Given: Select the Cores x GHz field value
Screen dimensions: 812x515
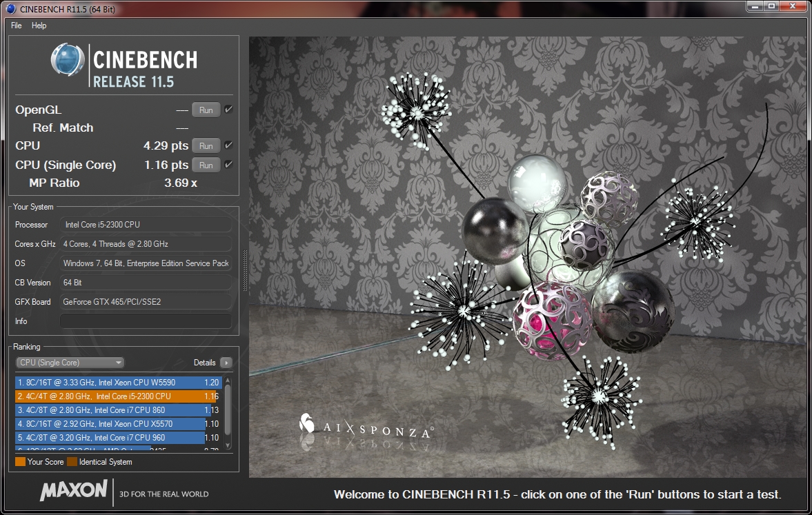Looking at the screenshot, I should pyautogui.click(x=146, y=244).
